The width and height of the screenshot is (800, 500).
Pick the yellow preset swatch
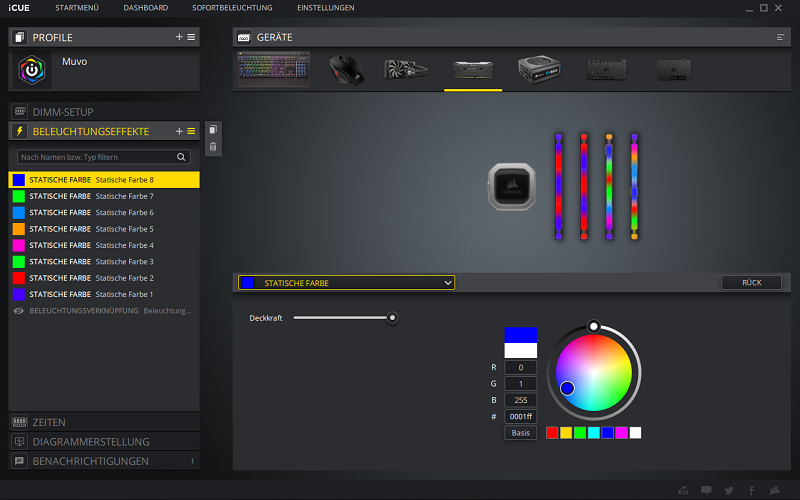566,433
